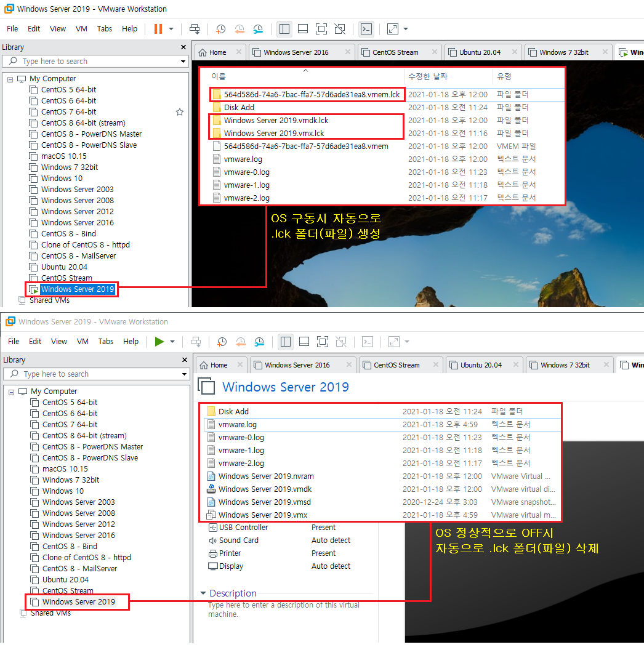
Task: Click USB Controller device entry
Action: [x=243, y=528]
